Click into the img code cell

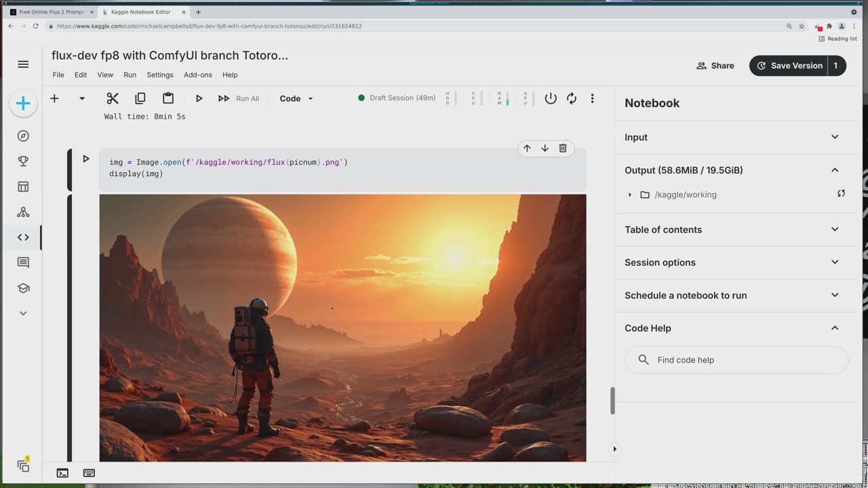tap(342, 169)
